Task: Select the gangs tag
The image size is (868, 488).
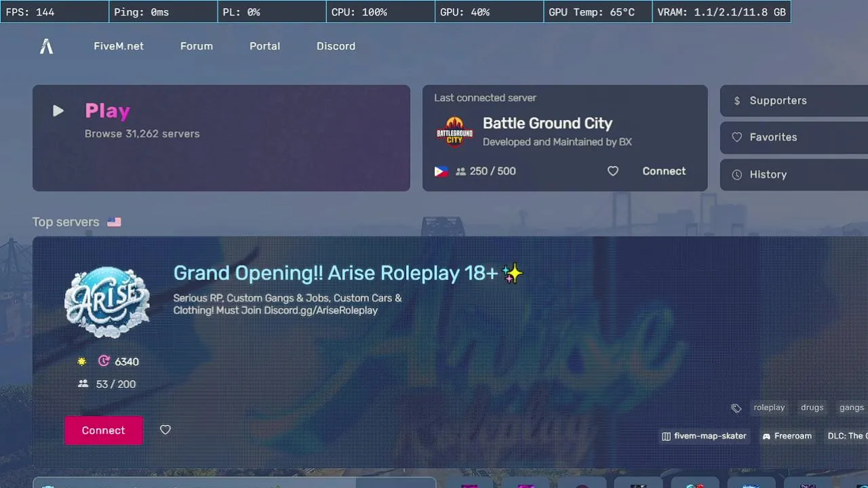Action: coord(852,407)
